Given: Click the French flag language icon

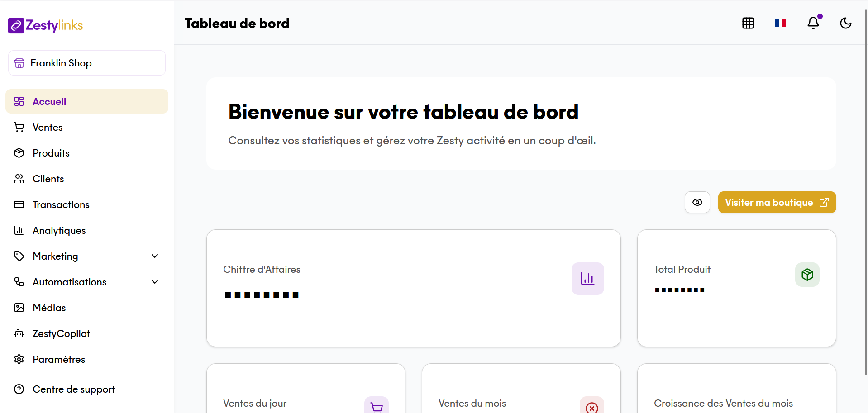Looking at the screenshot, I should click(x=781, y=23).
